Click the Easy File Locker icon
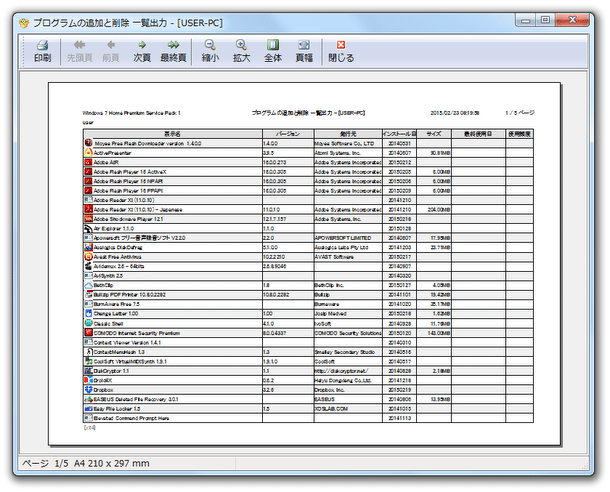 [88, 408]
